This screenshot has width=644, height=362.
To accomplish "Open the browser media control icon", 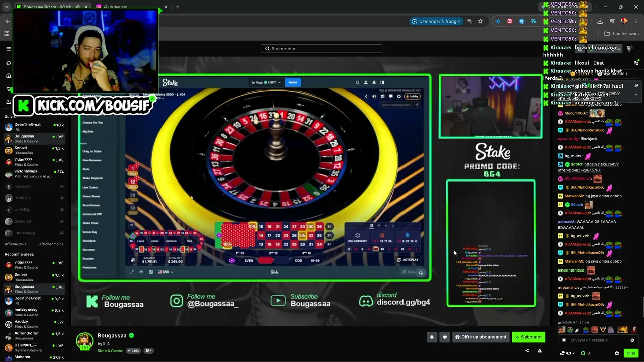I will 612,21.
